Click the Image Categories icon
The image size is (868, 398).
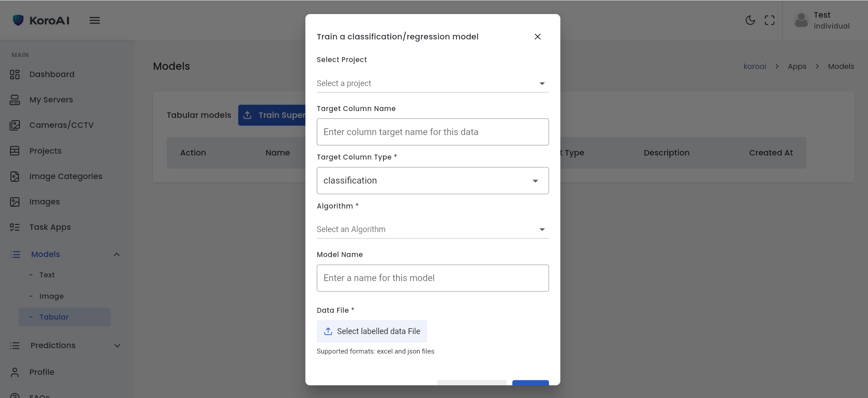point(15,176)
